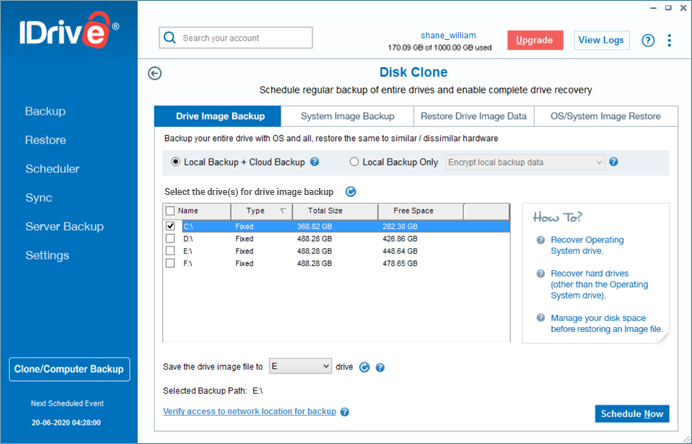Click Name column header label
The height and width of the screenshot is (444, 692).
point(188,211)
